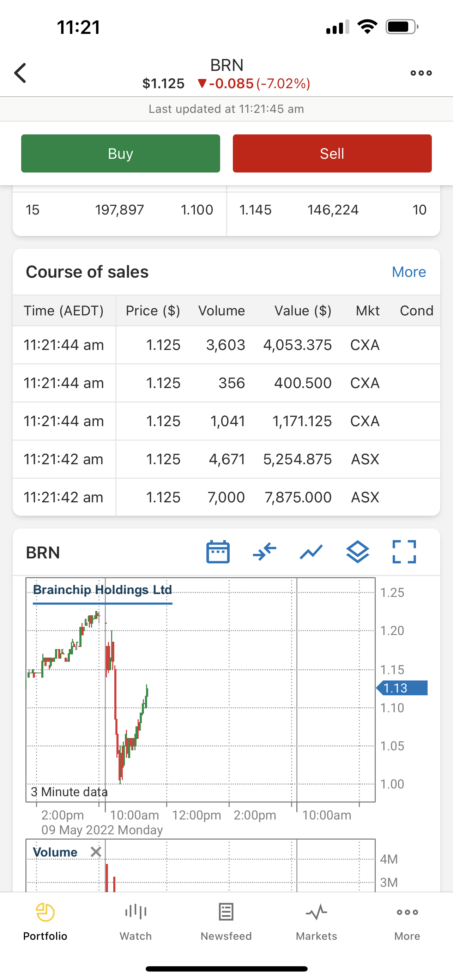This screenshot has height=980, width=453.
Task: Select the Price ($) column header
Action: pyautogui.click(x=153, y=311)
